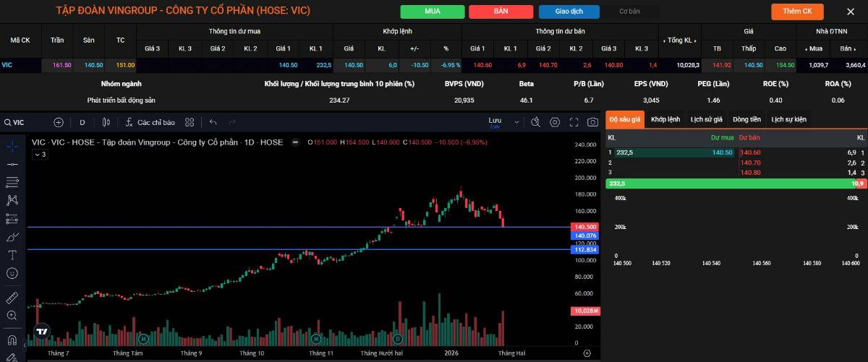Screen dimensions: 868x362
Task: Click the compare or add symbol icon
Action: tap(59, 122)
